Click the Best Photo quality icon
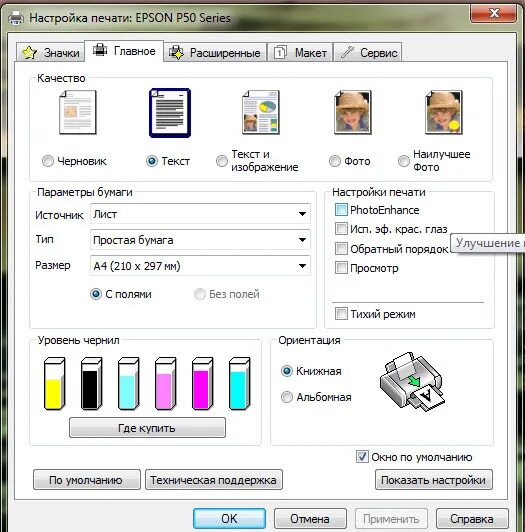This screenshot has height=532, width=525. pos(444,112)
